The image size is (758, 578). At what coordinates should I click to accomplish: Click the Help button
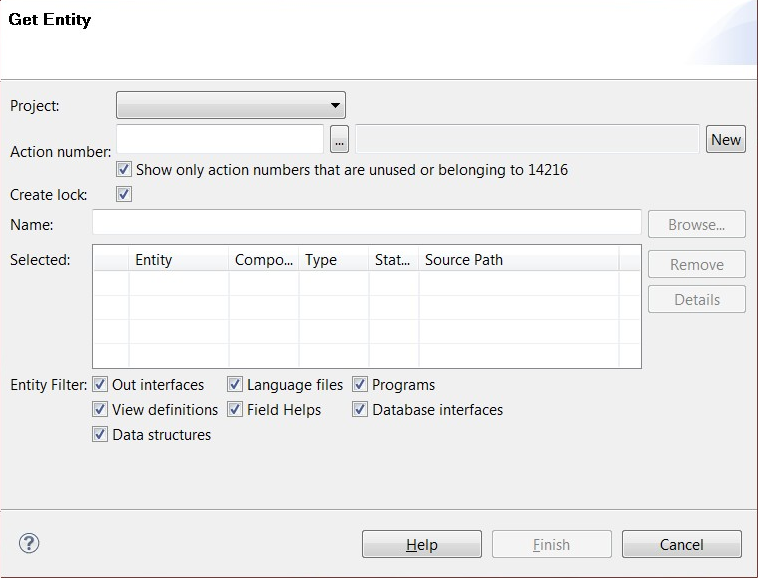(x=421, y=545)
